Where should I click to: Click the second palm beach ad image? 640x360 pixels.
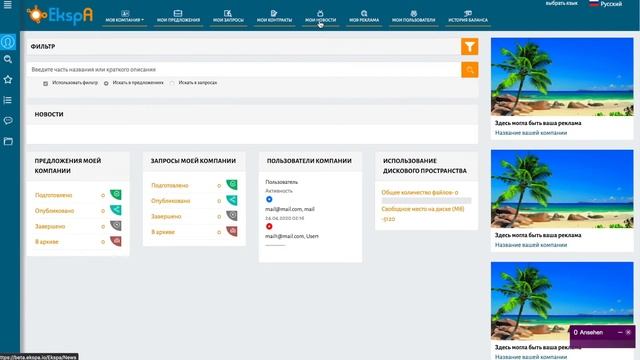(562, 189)
